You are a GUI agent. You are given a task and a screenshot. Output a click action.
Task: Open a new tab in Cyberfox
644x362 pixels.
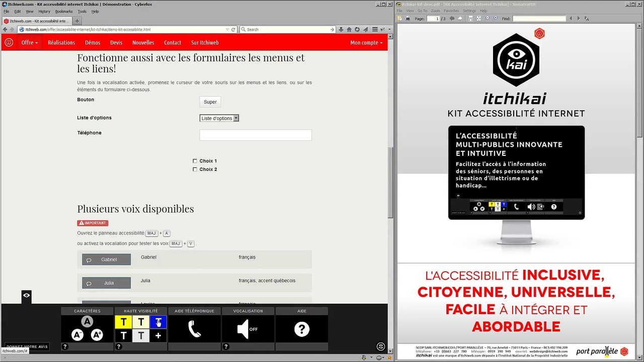click(77, 21)
